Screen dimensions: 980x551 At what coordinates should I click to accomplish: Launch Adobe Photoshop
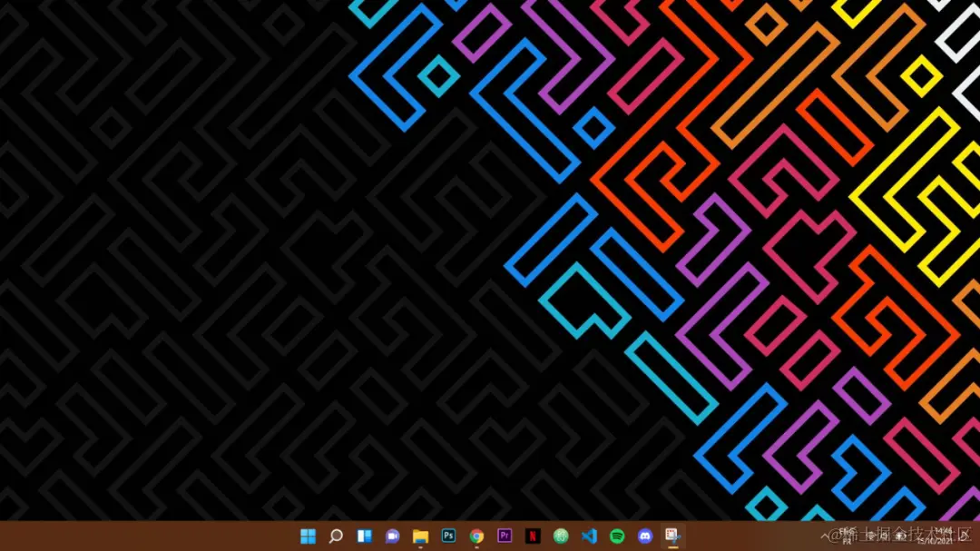click(448, 536)
